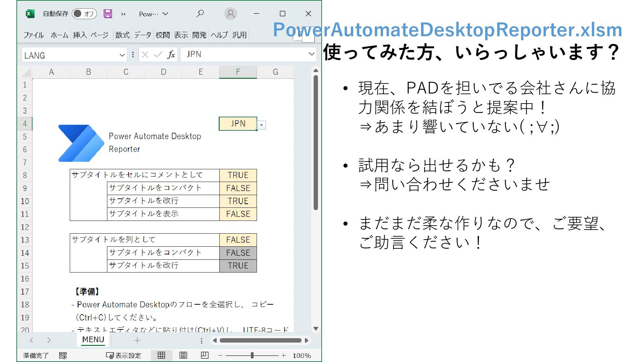Image resolution: width=644 pixels, height=362 pixels.
Task: Switch to page layout view icon
Action: click(183, 355)
